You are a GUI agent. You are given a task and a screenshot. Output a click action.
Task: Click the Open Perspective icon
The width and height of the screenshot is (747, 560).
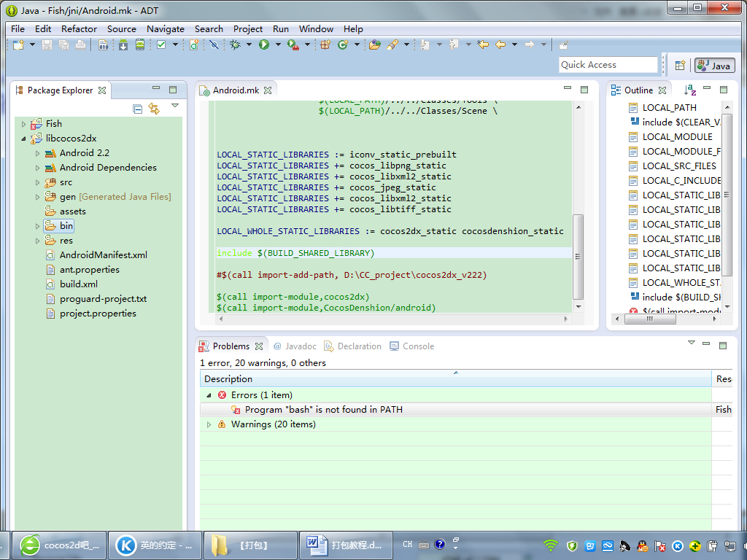[x=679, y=66]
